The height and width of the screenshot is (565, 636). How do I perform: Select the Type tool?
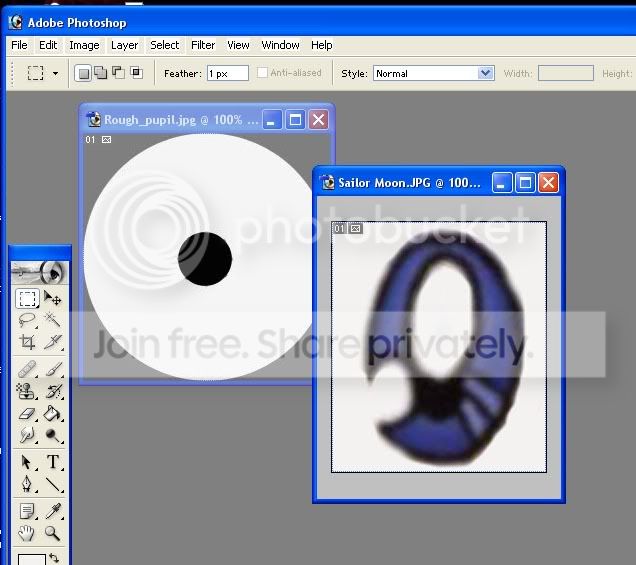click(53, 462)
